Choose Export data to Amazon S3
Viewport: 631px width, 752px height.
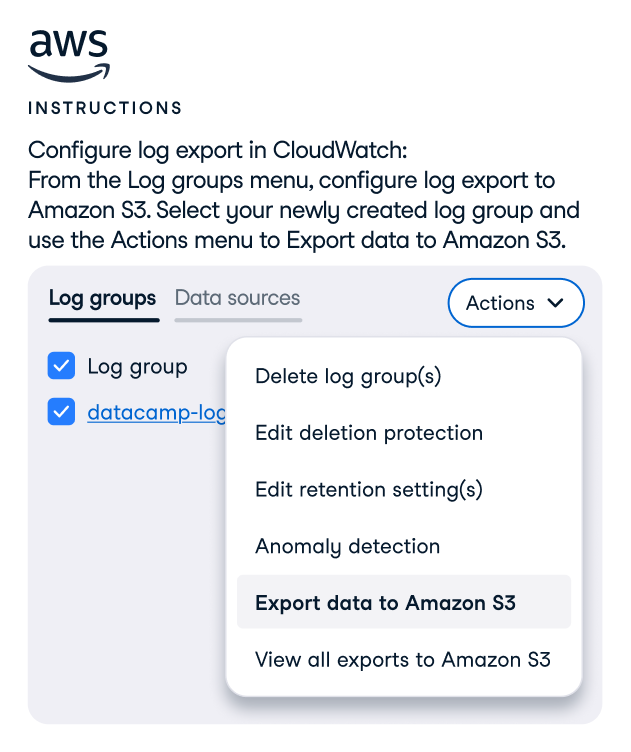(385, 602)
